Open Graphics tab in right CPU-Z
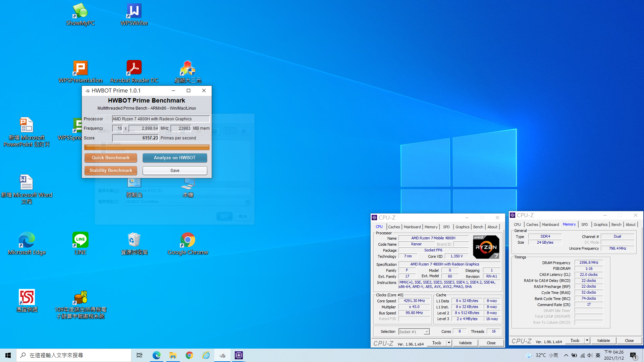 tap(601, 225)
